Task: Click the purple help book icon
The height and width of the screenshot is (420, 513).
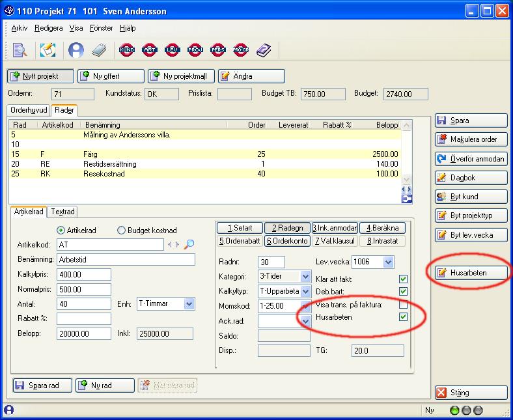Action: click(x=264, y=50)
